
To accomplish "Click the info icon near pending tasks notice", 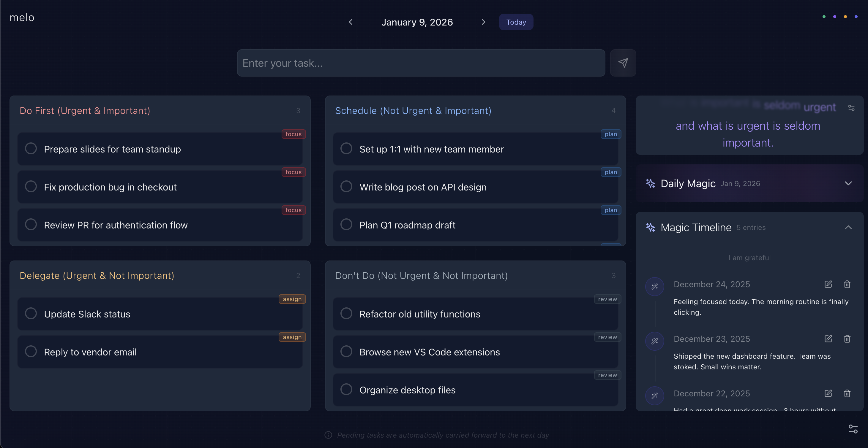I will (328, 435).
